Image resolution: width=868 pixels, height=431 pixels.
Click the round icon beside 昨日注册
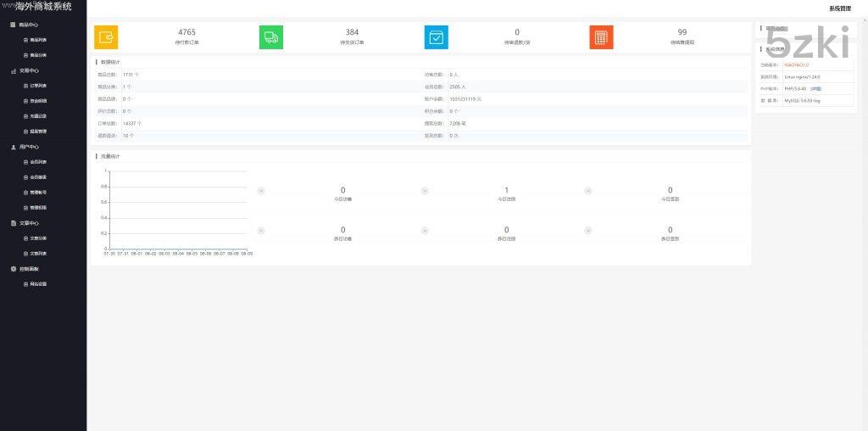pos(425,230)
